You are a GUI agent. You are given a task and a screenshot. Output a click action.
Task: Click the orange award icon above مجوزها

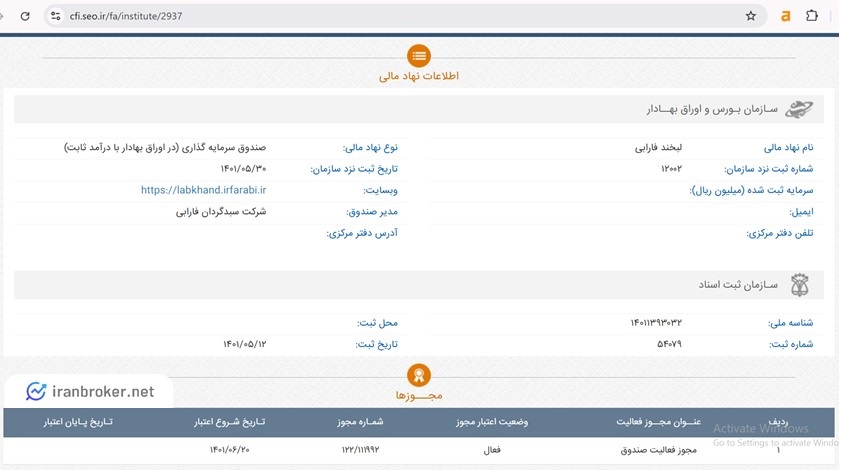click(419, 375)
